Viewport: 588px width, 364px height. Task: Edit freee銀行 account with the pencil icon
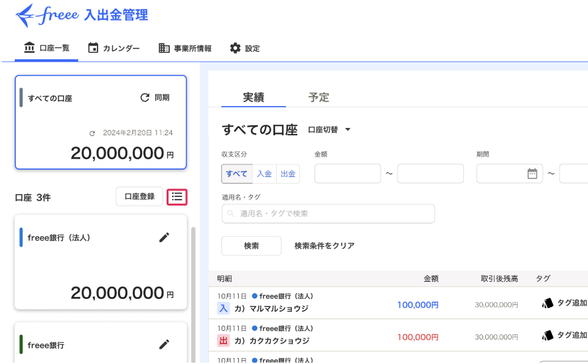[164, 345]
